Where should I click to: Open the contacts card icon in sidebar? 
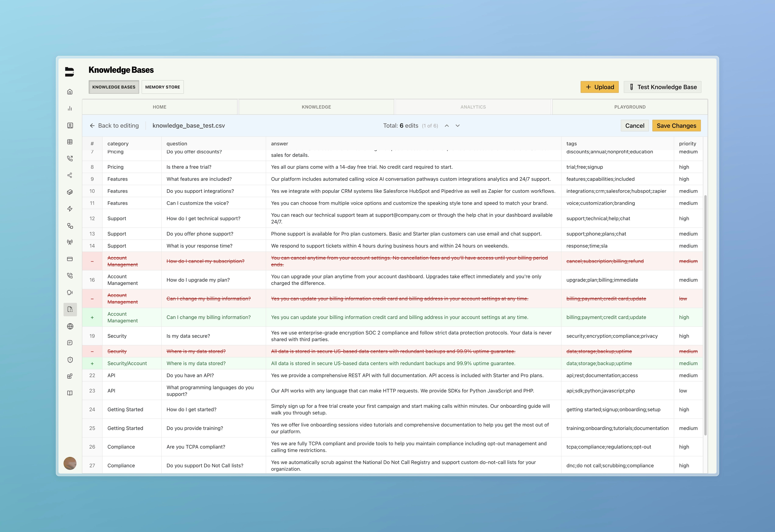pos(70,125)
